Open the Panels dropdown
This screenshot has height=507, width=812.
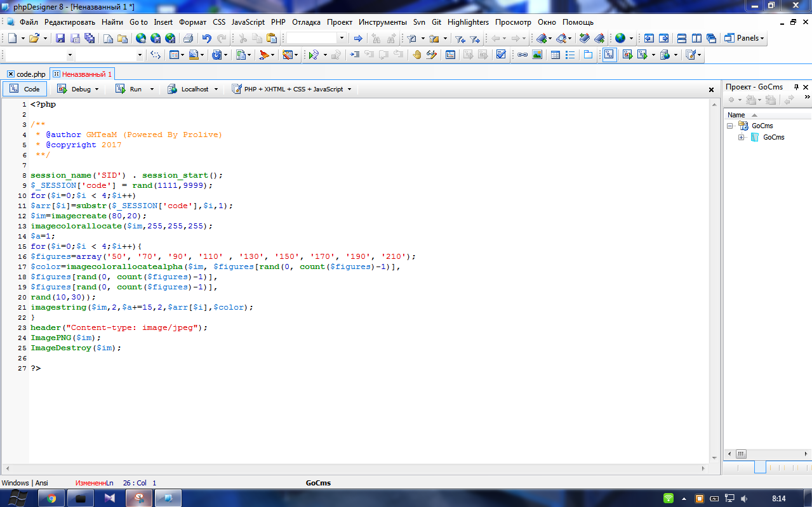click(x=745, y=38)
